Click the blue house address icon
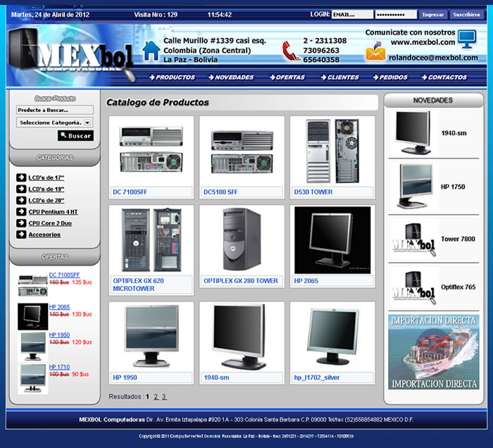Image resolution: width=493 pixels, height=448 pixels. click(151, 50)
